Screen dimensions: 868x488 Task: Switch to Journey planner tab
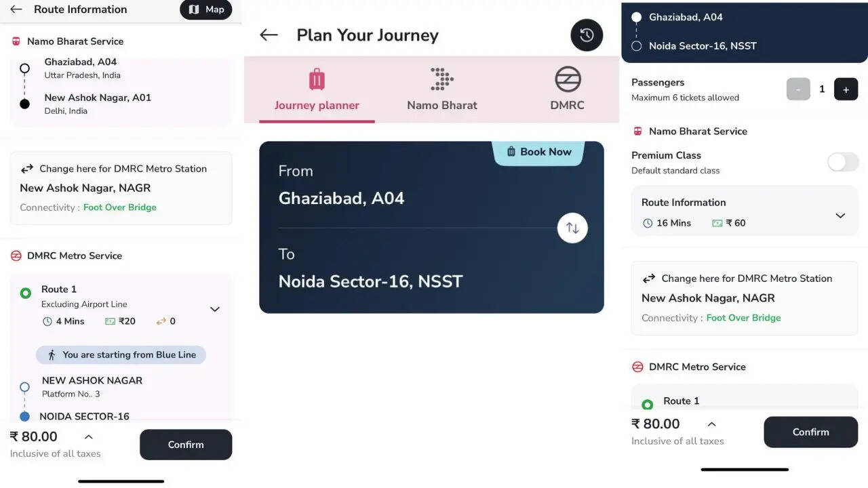317,105
